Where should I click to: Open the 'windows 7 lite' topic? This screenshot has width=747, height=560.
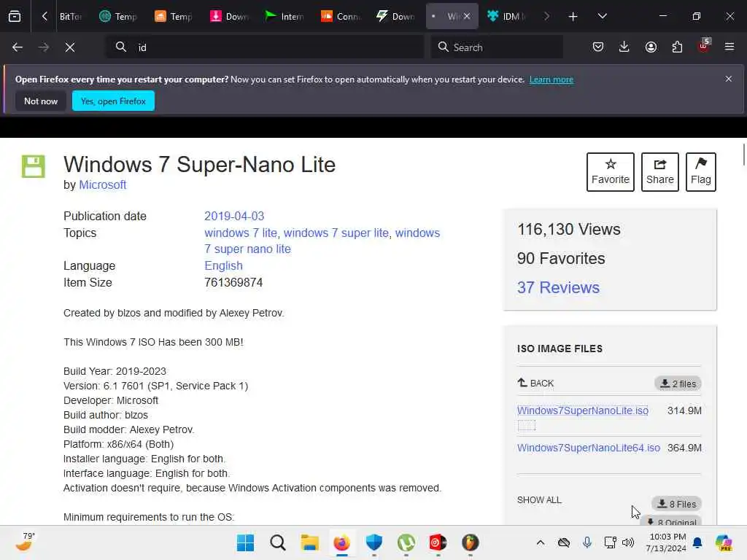241,233
